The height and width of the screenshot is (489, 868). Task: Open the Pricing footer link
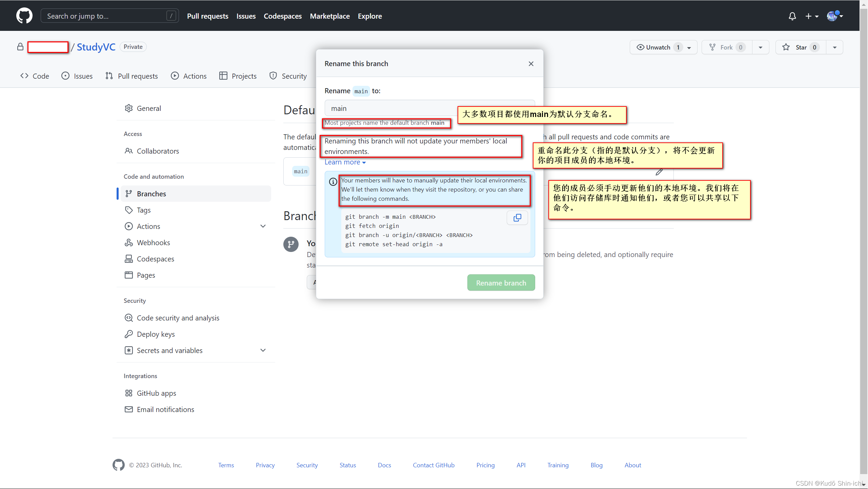[x=485, y=465]
